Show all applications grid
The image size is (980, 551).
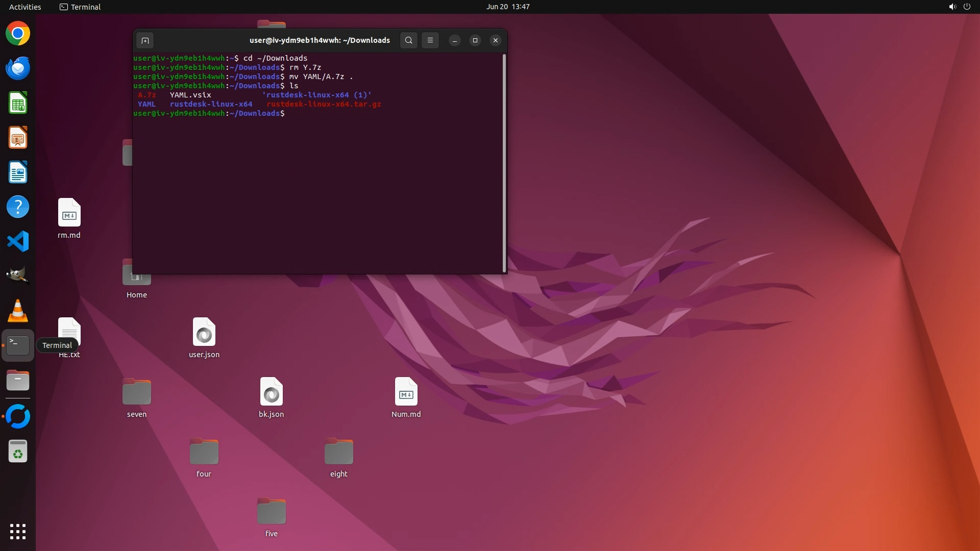18,531
